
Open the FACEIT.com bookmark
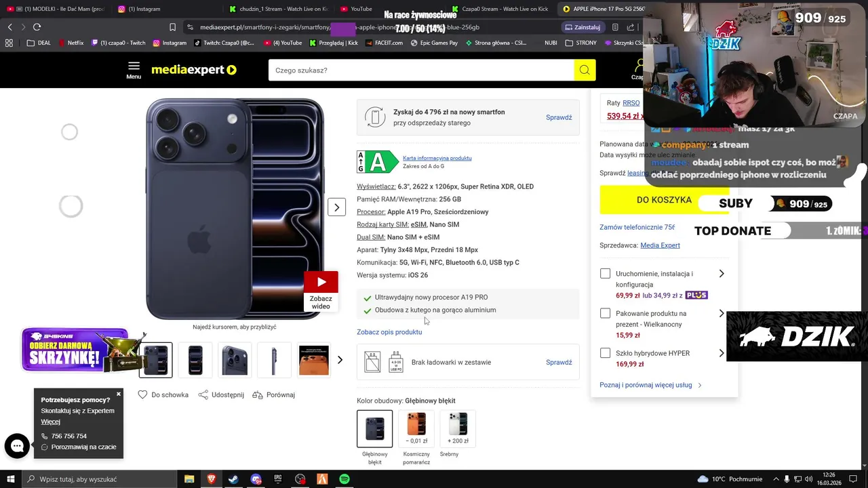[x=383, y=43]
